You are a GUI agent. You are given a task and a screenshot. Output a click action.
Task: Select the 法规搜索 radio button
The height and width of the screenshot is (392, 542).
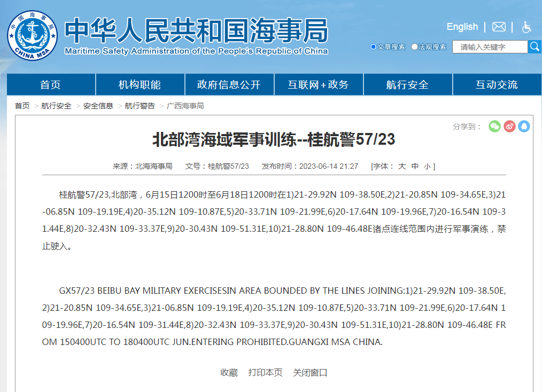[x=414, y=46]
